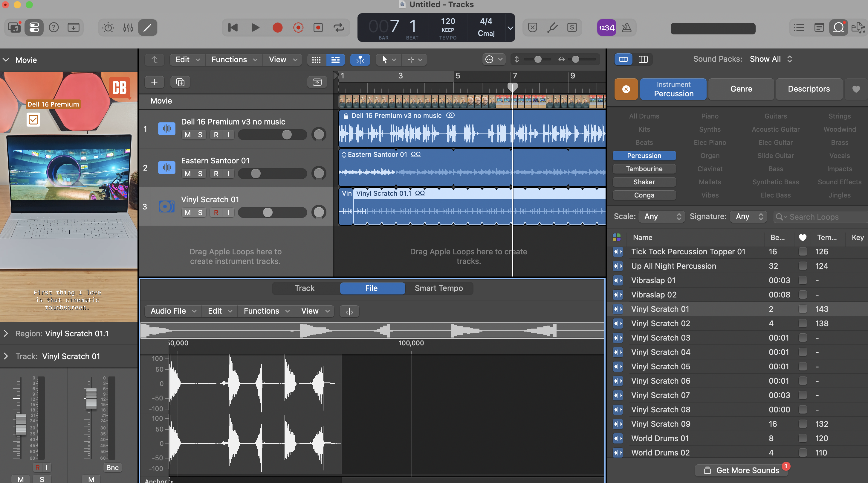The height and width of the screenshot is (483, 868).
Task: Open the Apple Loops browser icon
Action: point(839,28)
